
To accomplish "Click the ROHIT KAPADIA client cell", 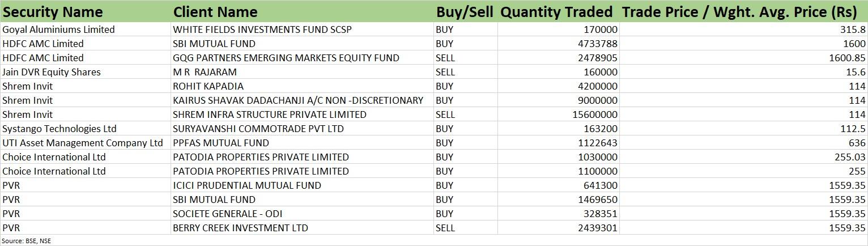I will click(x=302, y=86).
